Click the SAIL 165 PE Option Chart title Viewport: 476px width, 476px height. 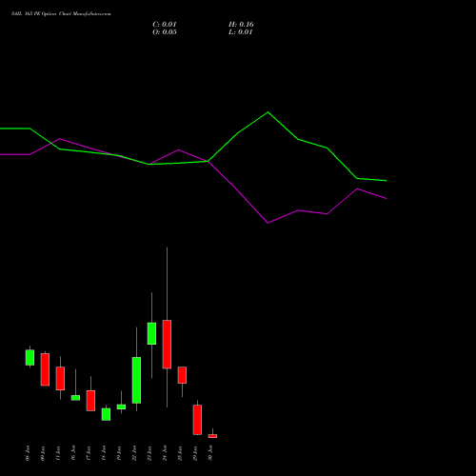(x=61, y=14)
